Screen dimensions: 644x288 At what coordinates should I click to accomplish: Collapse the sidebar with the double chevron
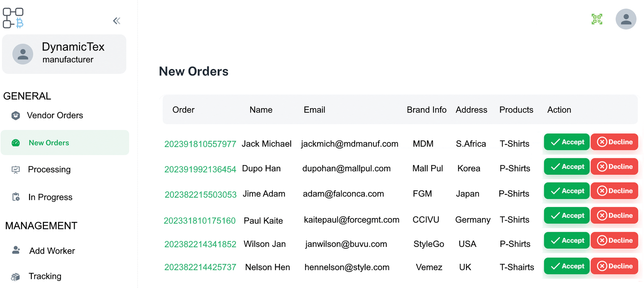click(x=117, y=21)
